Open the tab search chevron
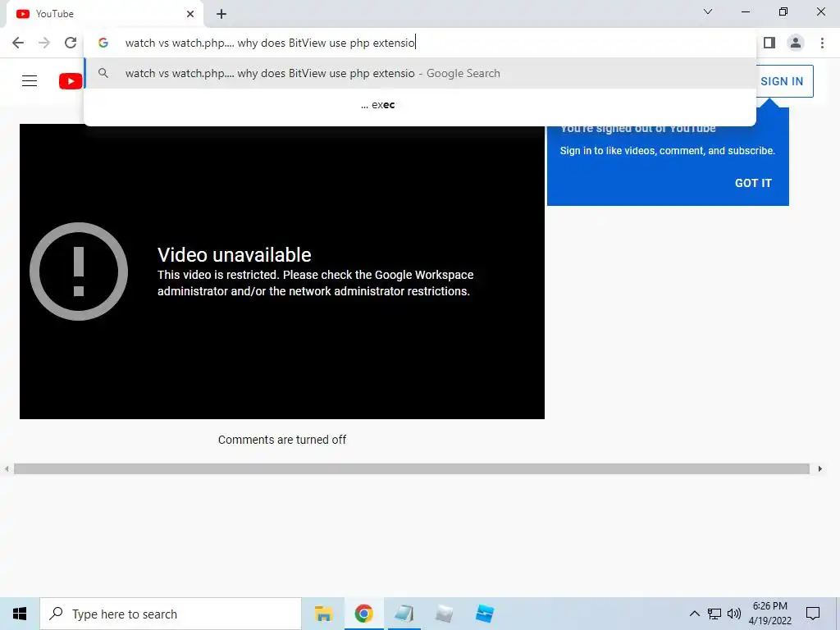 point(708,11)
